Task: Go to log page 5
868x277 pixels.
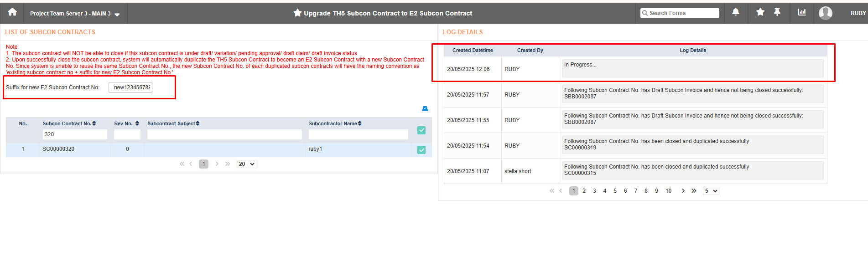Action: click(x=615, y=191)
